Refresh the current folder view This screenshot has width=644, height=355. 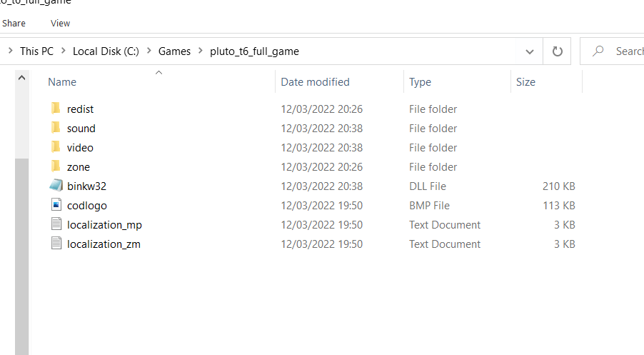(x=557, y=51)
